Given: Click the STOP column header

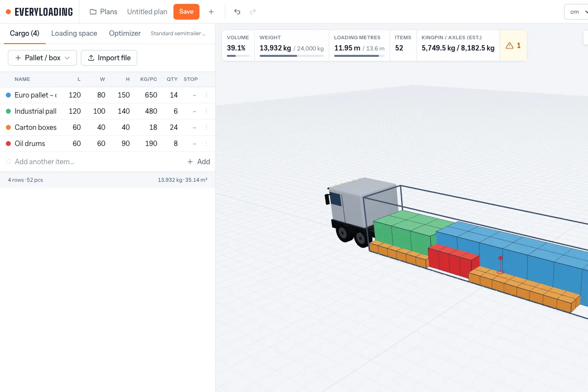Looking at the screenshot, I should [x=191, y=79].
